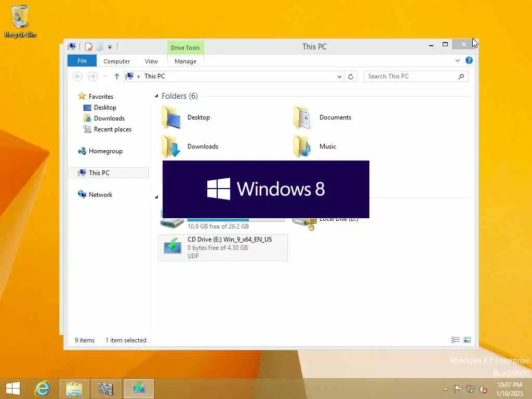This screenshot has height=399, width=532.
Task: Go up one level with the Up arrow
Action: point(117,76)
